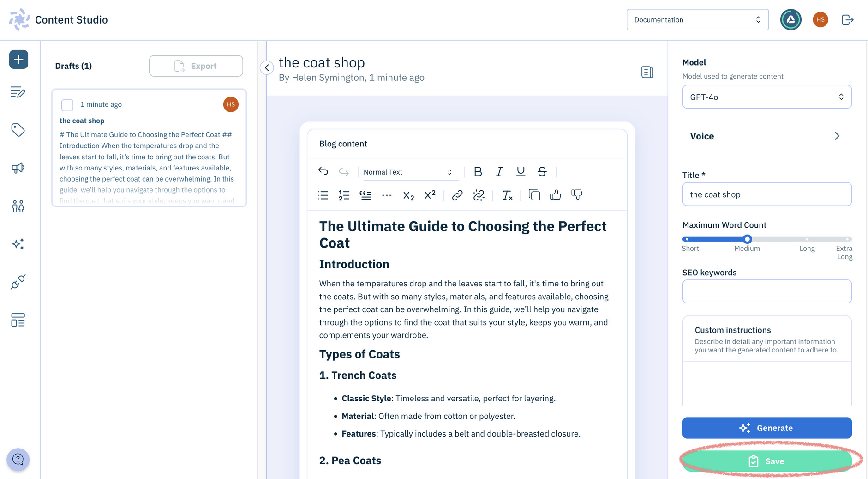The width and height of the screenshot is (868, 479).
Task: Click the Types of Coats heading
Action: click(359, 354)
